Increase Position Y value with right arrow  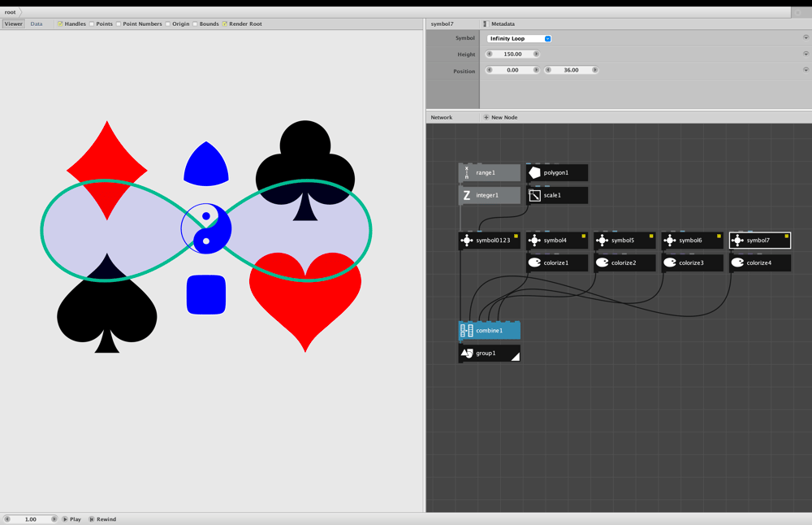click(x=594, y=70)
